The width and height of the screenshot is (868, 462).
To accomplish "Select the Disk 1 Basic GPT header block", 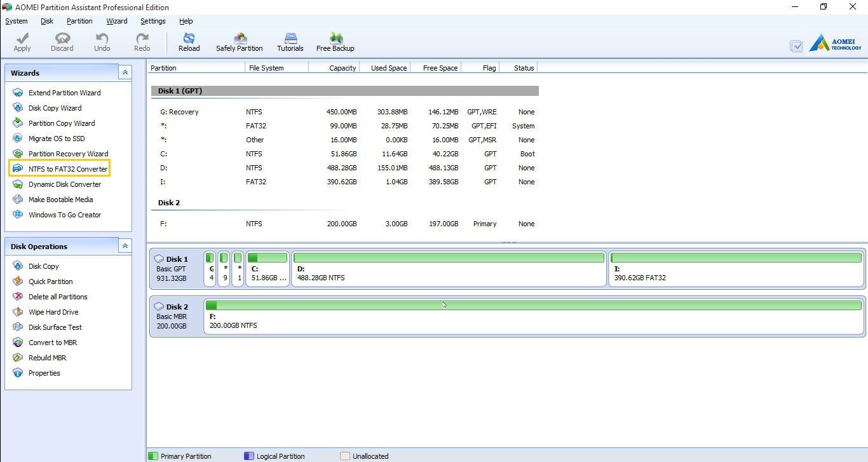I will [176, 269].
